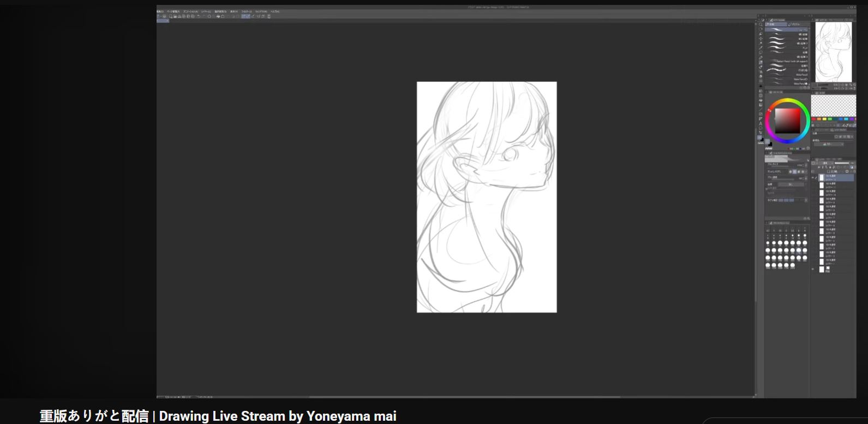The height and width of the screenshot is (424, 868).
Task: Open the Animation menu
Action: [190, 11]
